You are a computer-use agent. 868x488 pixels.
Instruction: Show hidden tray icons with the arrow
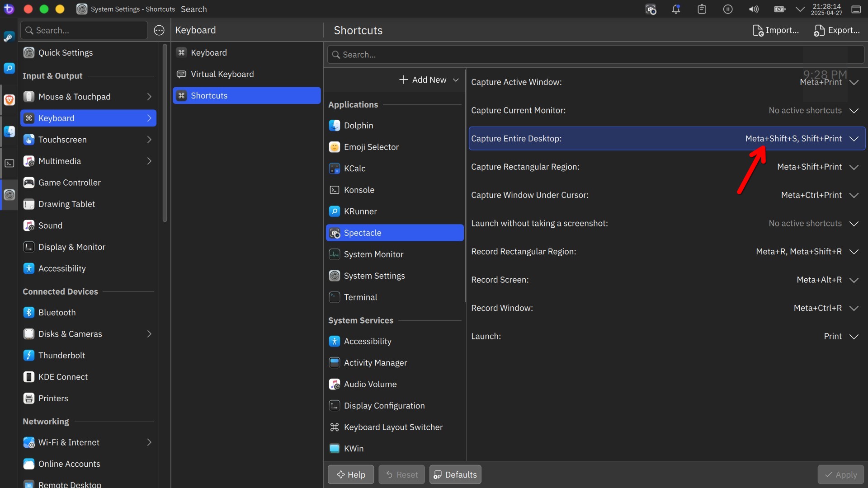[x=800, y=9]
